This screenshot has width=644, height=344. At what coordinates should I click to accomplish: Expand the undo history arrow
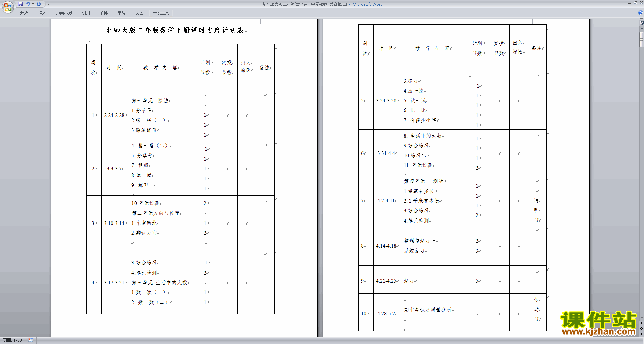click(x=33, y=4)
